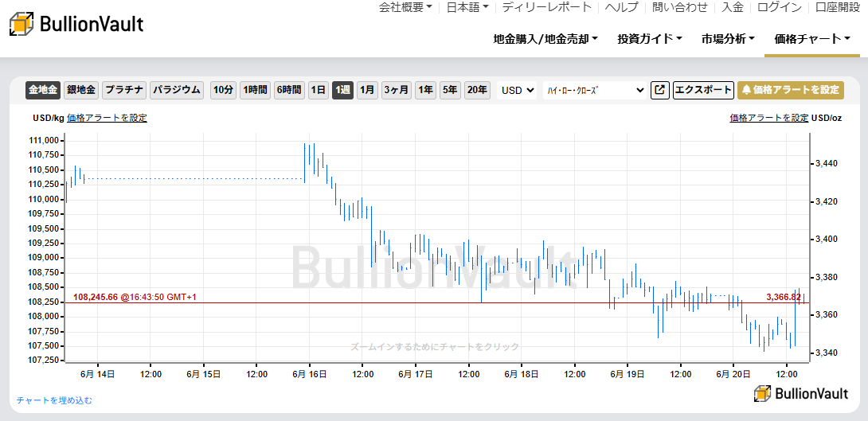Click the USD/oz axis unit label
Viewport: 868px width, 421px height.
(x=827, y=118)
